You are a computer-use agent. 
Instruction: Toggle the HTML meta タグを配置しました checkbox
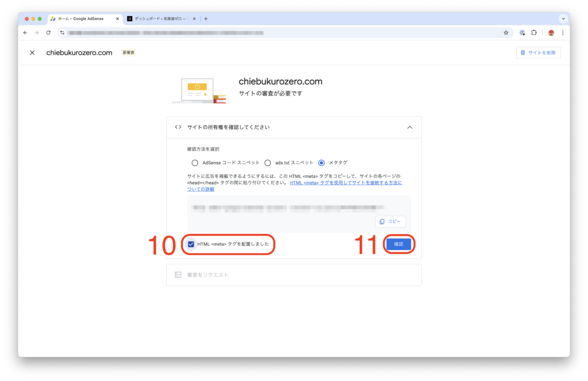(191, 244)
